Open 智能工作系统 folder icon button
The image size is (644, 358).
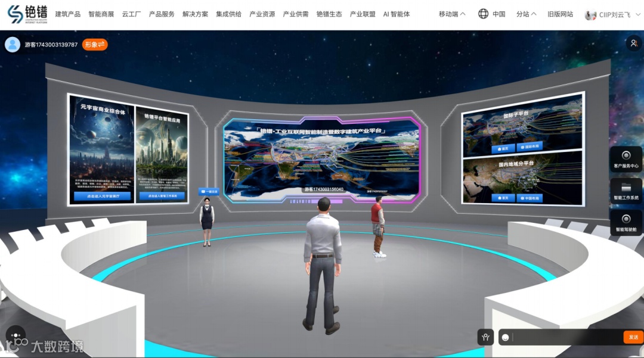(x=626, y=191)
